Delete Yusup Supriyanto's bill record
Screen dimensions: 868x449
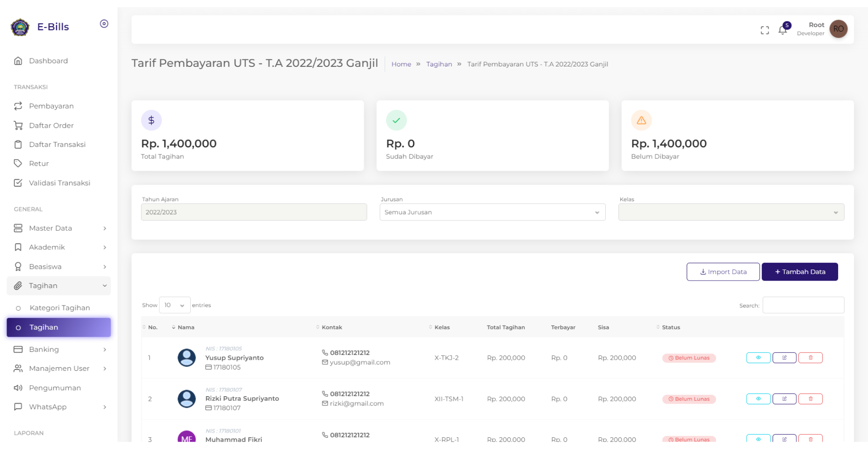[x=810, y=358]
